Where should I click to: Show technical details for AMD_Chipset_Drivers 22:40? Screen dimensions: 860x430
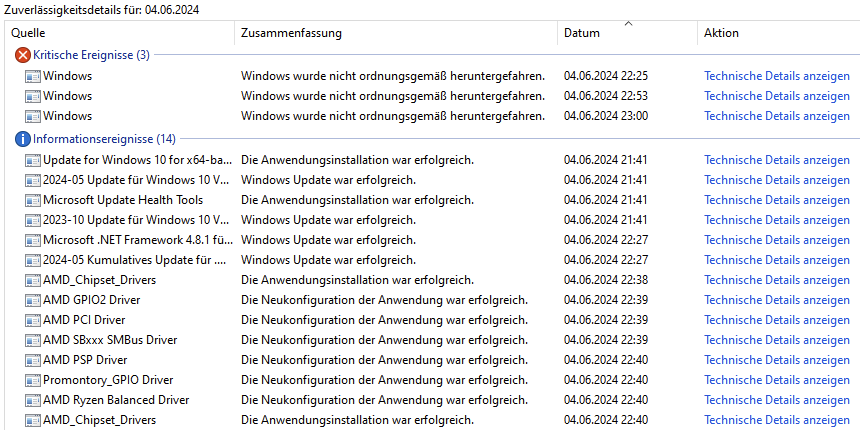(x=777, y=420)
